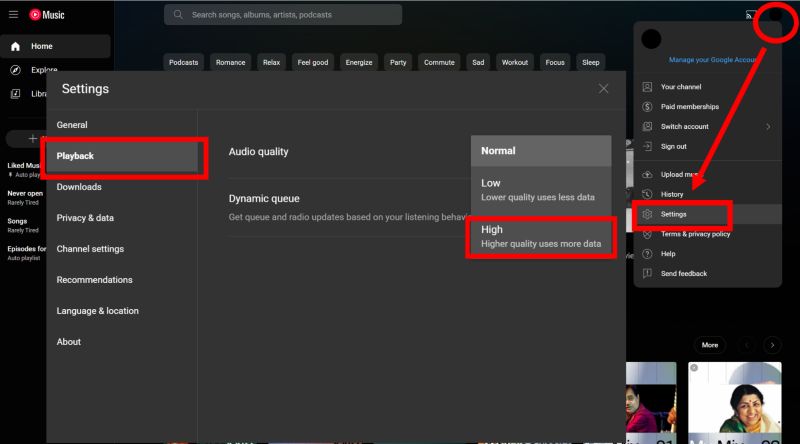This screenshot has height=444, width=800.
Task: Click the Sign out icon
Action: (x=648, y=146)
